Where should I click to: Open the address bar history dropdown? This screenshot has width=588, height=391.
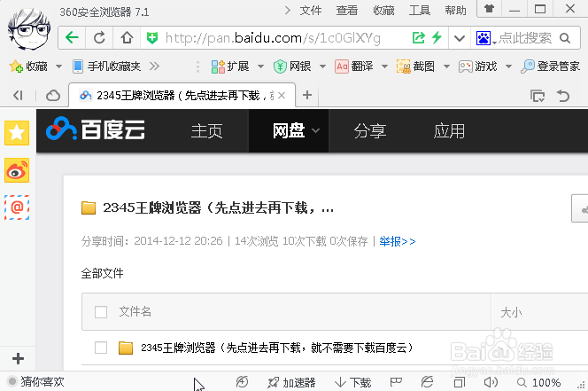pyautogui.click(x=460, y=38)
